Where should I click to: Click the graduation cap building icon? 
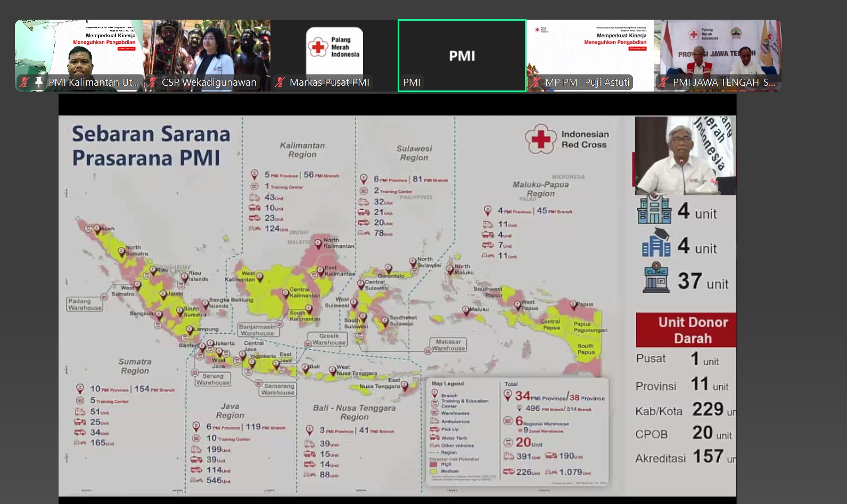pyautogui.click(x=656, y=244)
